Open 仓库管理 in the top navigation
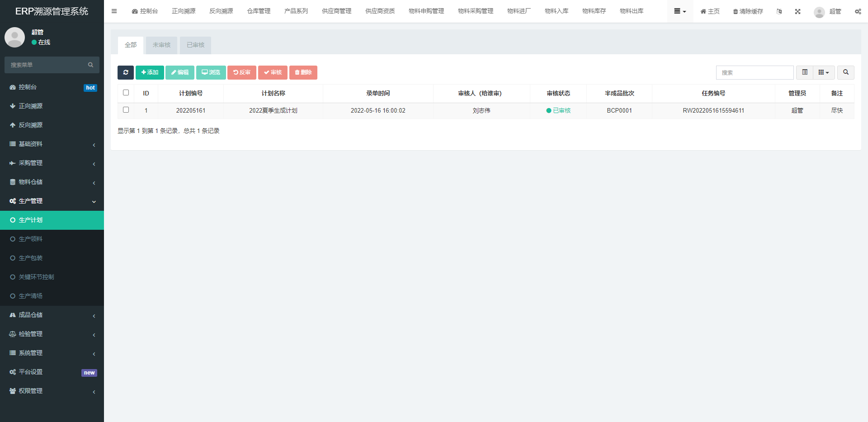 tap(259, 11)
